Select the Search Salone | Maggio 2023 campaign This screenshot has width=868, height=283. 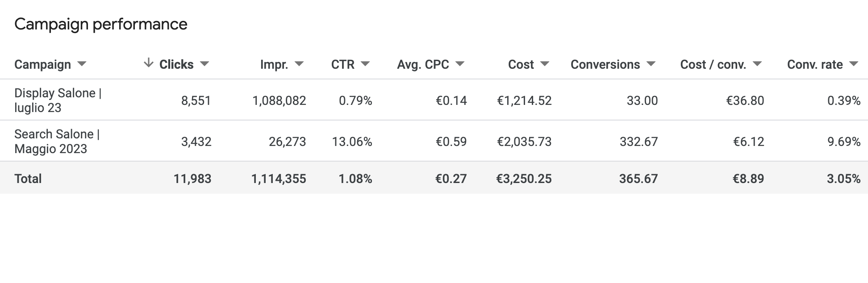[57, 141]
